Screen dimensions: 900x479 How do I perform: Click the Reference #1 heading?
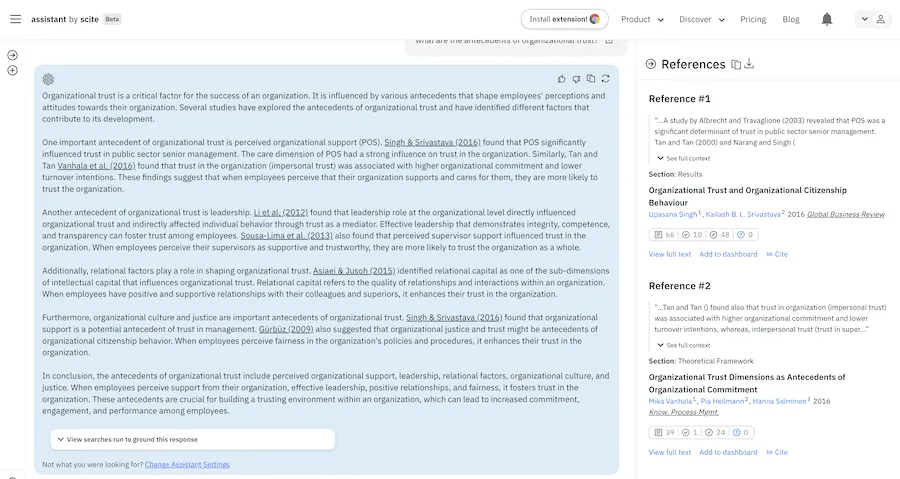click(x=680, y=99)
